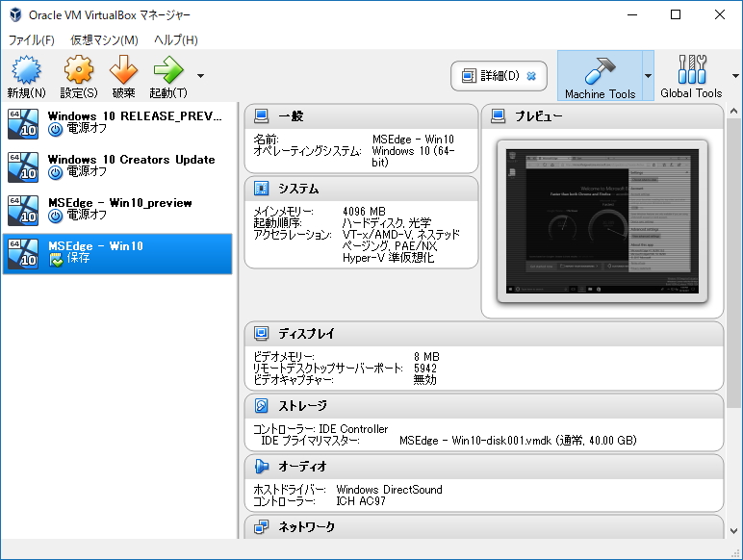This screenshot has width=743, height=560.
Task: Select Windows 10 Creators Update VM
Action: coord(117,167)
